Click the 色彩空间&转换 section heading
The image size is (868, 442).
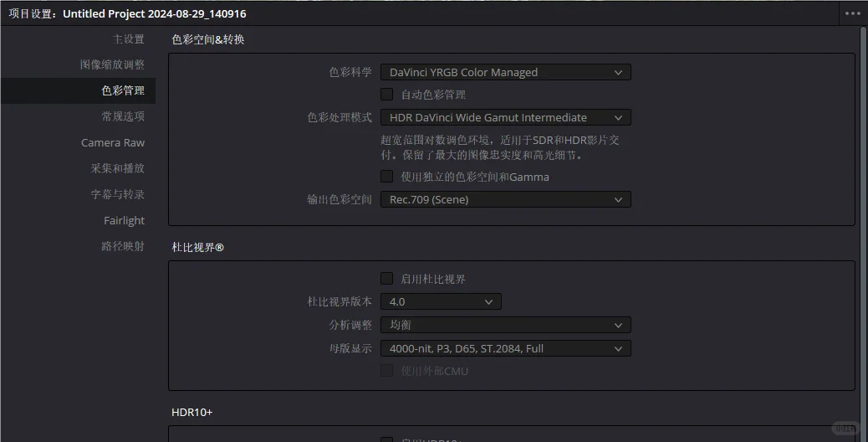(x=208, y=39)
